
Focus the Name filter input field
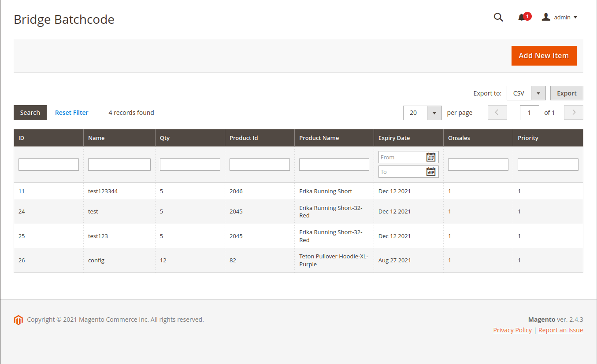tap(119, 165)
